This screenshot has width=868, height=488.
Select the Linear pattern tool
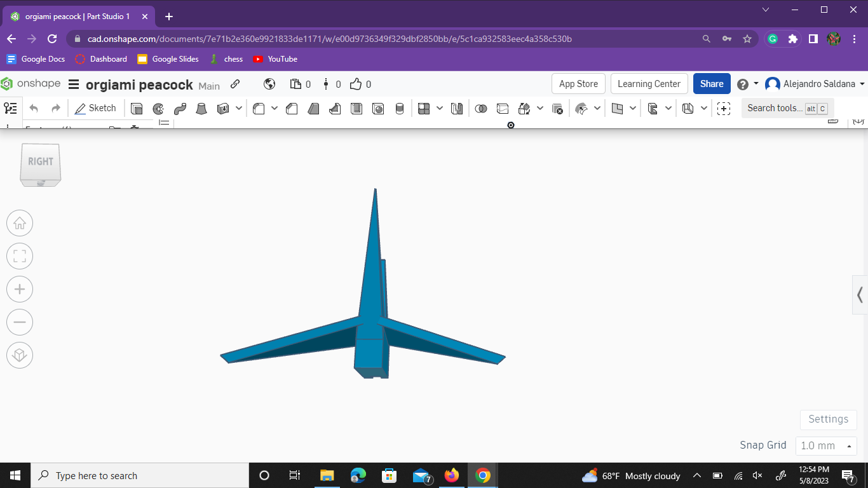(x=424, y=109)
